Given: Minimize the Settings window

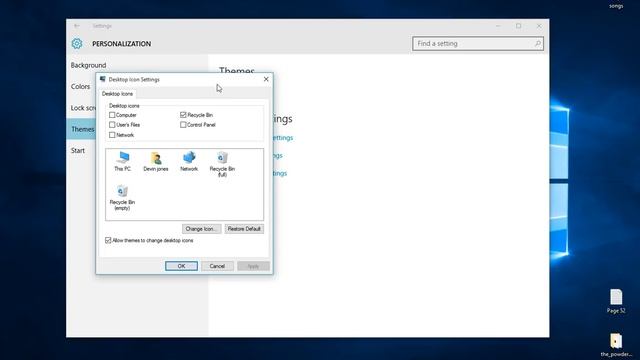Looking at the screenshot, I should click(498, 26).
